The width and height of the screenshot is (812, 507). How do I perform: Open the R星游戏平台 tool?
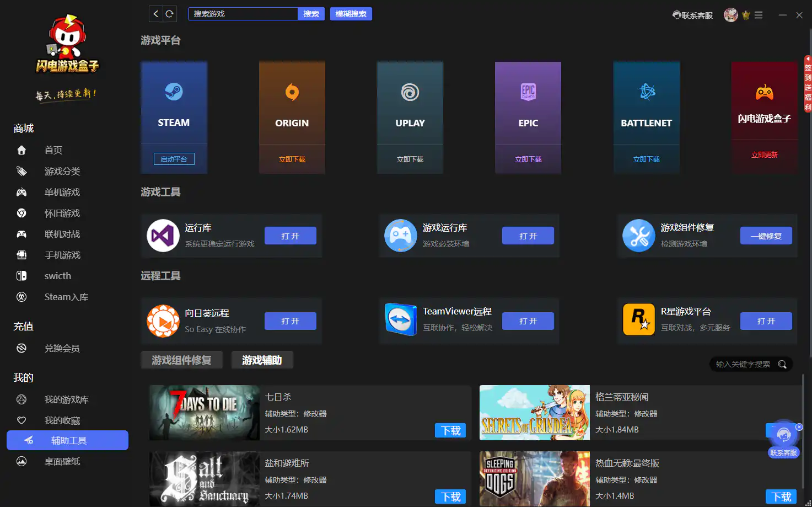tap(766, 321)
